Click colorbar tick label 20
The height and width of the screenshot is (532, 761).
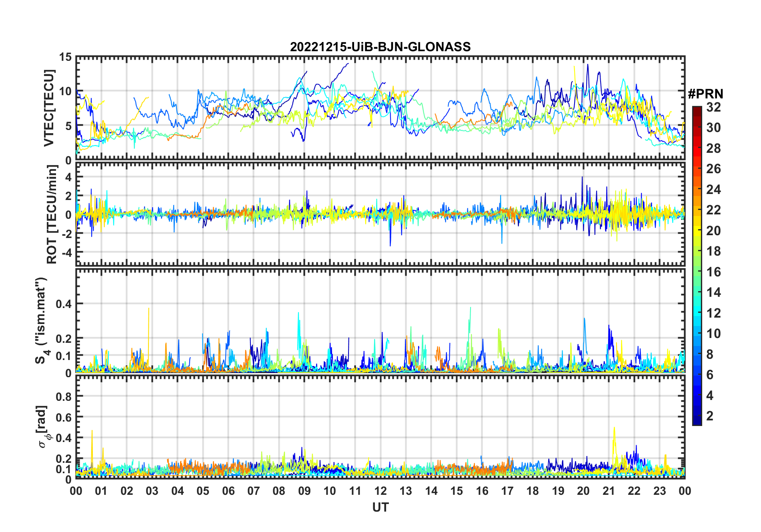pos(713,230)
